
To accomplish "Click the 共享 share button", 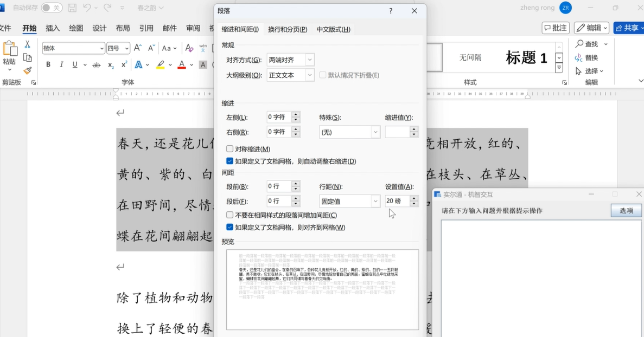I will [x=627, y=28].
